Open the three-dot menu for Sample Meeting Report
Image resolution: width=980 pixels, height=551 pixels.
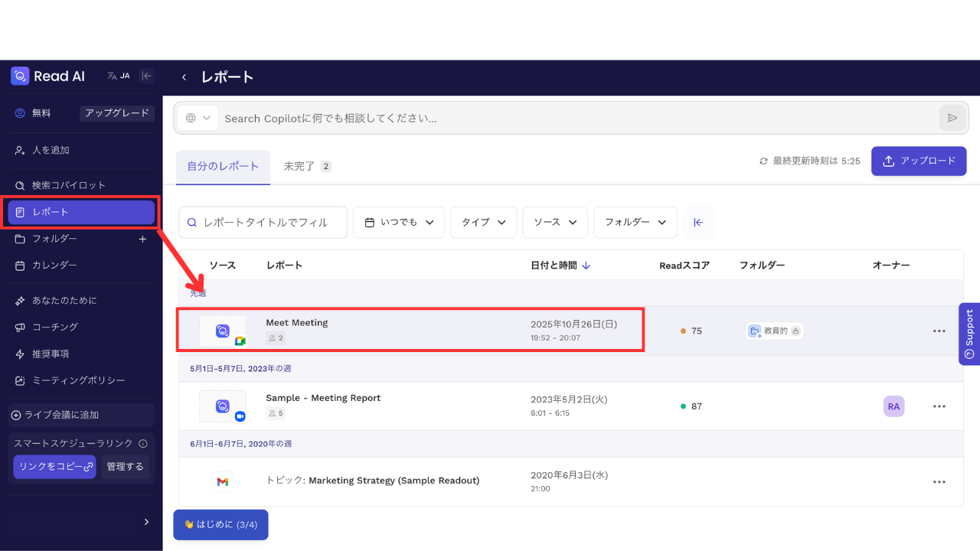tap(939, 406)
